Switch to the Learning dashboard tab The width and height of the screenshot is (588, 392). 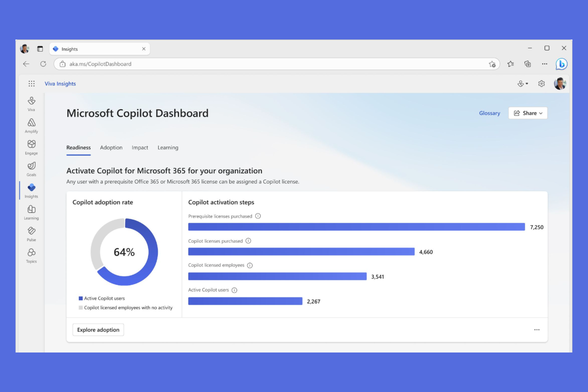tap(168, 148)
